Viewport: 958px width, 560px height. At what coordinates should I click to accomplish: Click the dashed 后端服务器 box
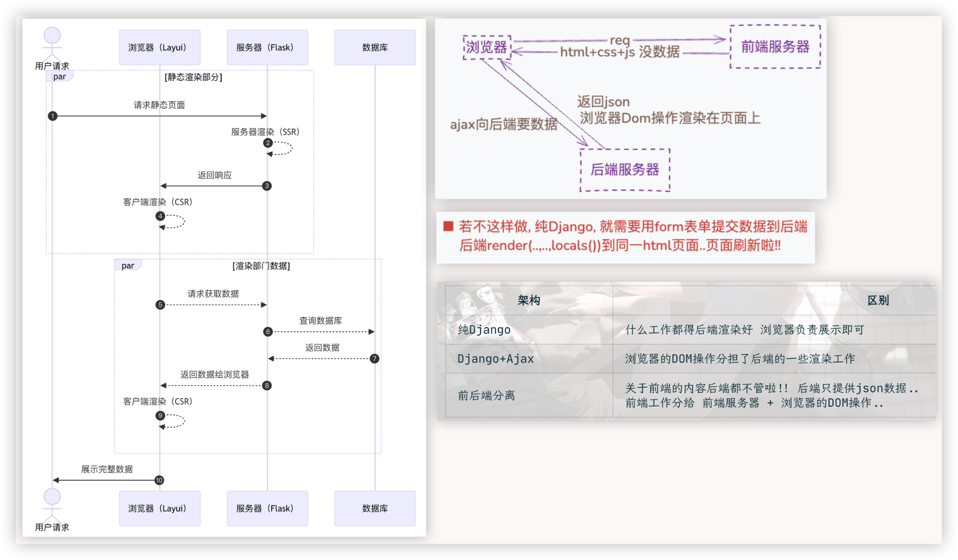(x=625, y=170)
